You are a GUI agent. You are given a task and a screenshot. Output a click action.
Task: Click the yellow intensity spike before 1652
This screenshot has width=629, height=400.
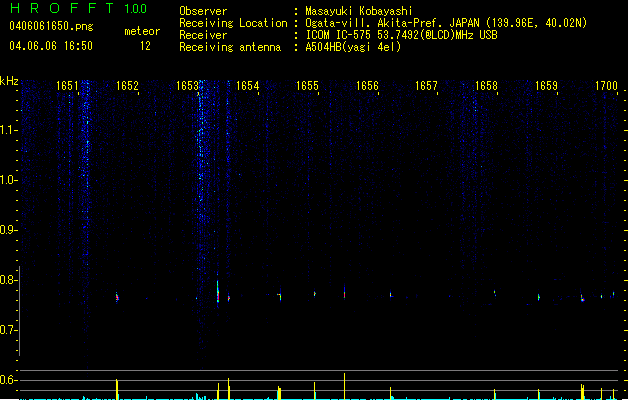pos(117,389)
